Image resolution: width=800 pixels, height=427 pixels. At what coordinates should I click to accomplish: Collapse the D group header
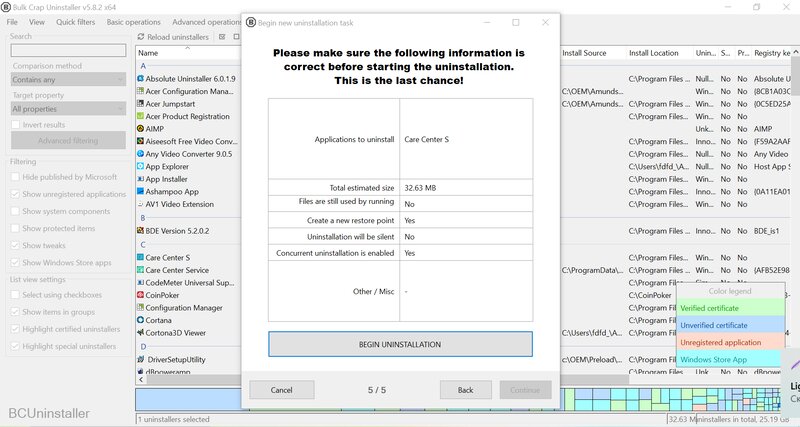tap(143, 346)
